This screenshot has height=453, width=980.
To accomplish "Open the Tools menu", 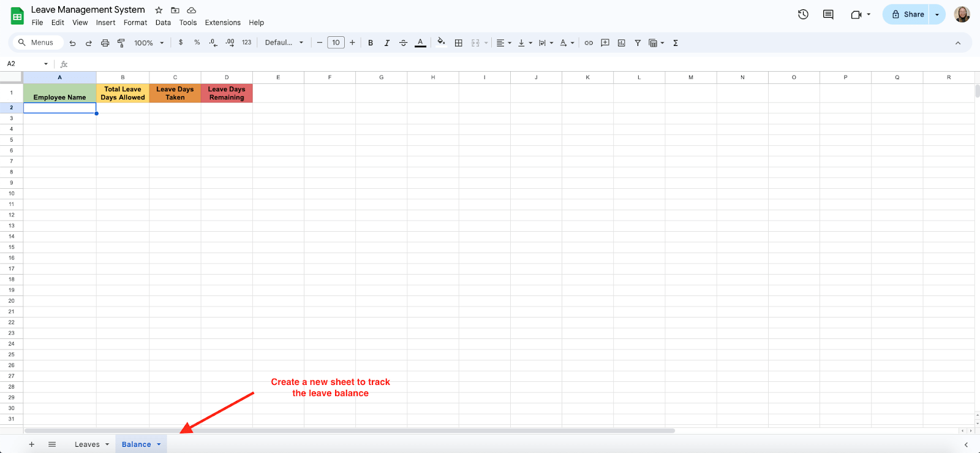I will (x=188, y=23).
